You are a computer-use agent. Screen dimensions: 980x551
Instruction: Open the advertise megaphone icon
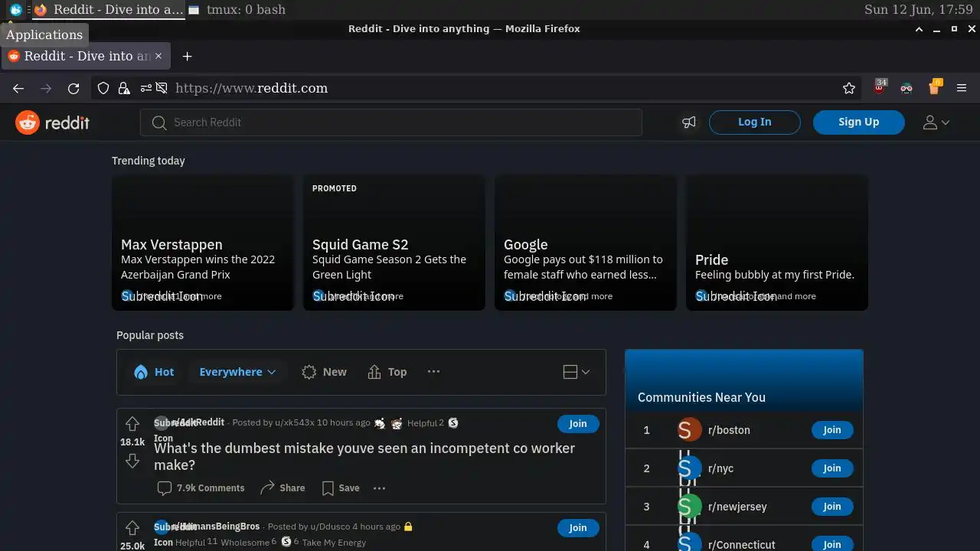tap(689, 122)
